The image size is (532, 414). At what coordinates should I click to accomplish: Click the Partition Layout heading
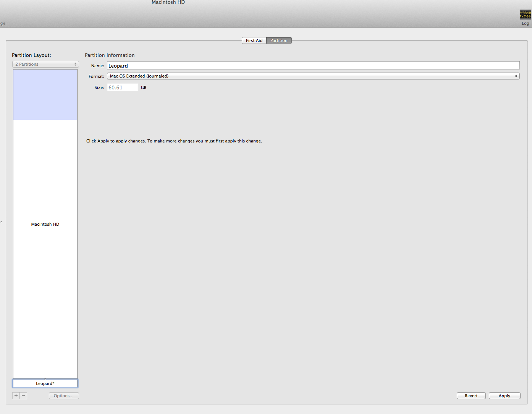point(31,55)
